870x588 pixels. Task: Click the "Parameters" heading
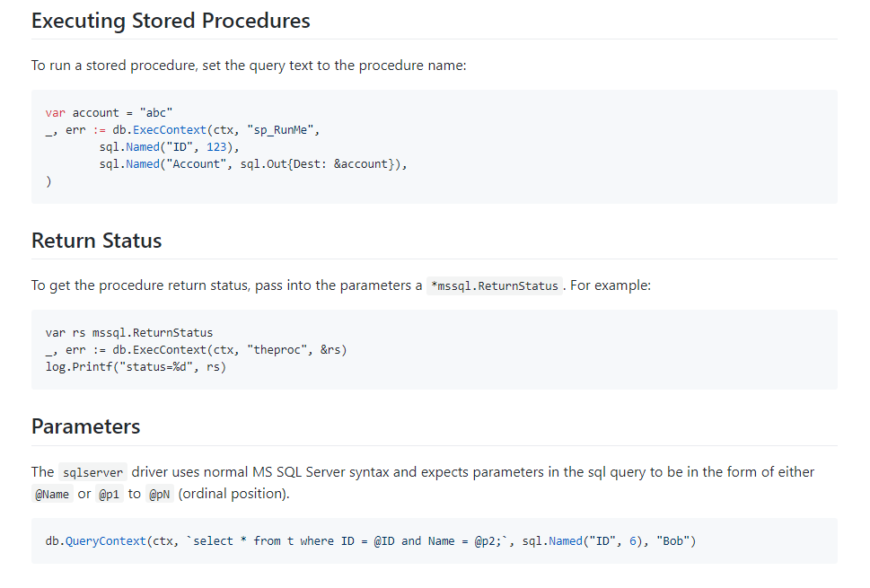tap(85, 426)
